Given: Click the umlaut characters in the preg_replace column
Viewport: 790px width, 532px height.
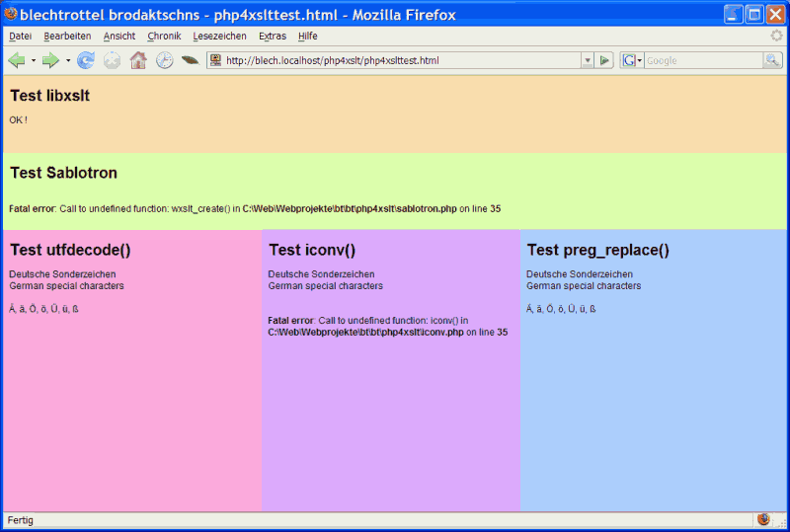Looking at the screenshot, I should point(561,309).
